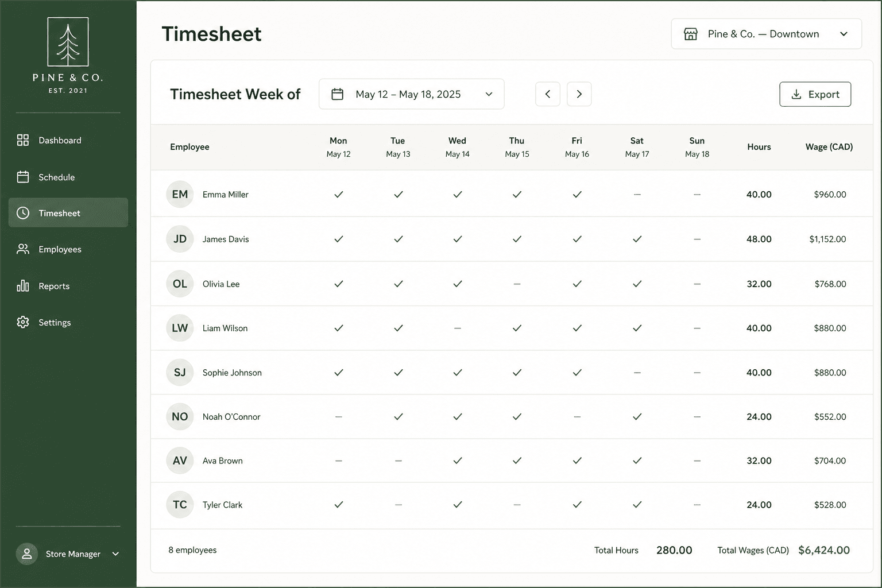882x588 pixels.
Task: Click the download icon on Export
Action: click(x=796, y=94)
